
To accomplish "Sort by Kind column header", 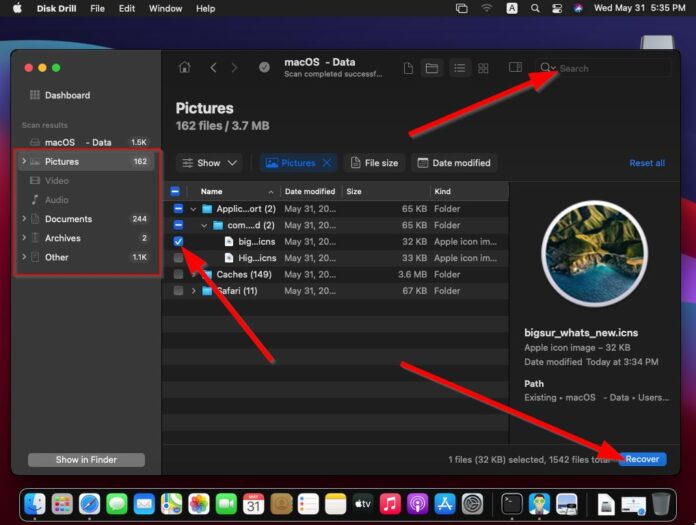I will 469,191.
